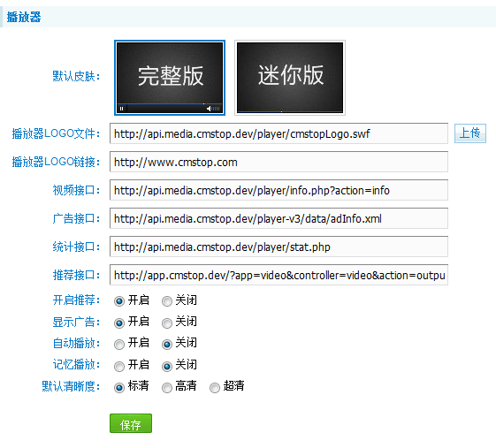Enable 记忆播放 with 开启 radio
Image resolution: width=496 pixels, height=448 pixels.
click(x=119, y=367)
